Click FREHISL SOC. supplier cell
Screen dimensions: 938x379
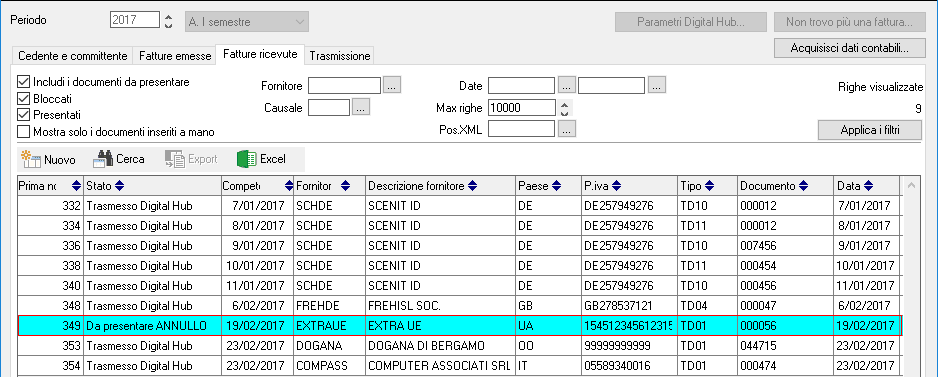[x=440, y=306]
